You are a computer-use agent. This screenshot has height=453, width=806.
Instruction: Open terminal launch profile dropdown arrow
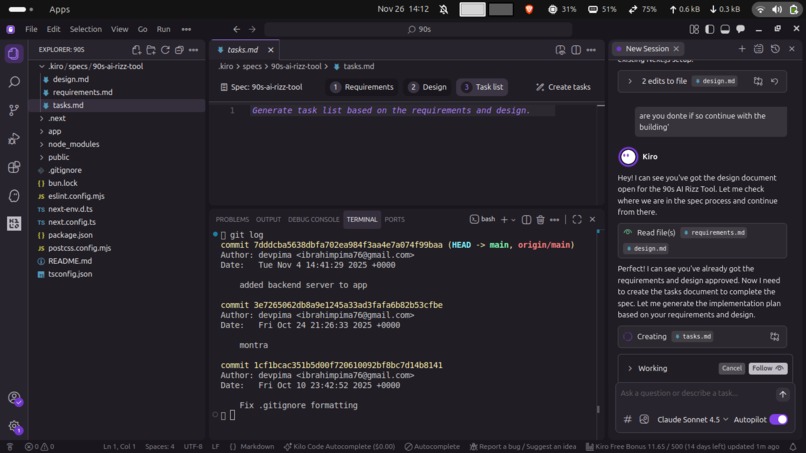pyautogui.click(x=513, y=220)
